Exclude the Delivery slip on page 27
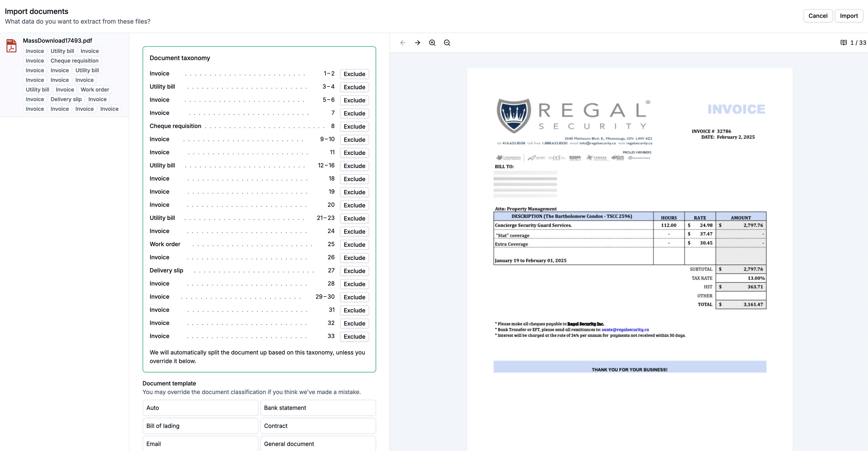The height and width of the screenshot is (451, 868). (354, 271)
